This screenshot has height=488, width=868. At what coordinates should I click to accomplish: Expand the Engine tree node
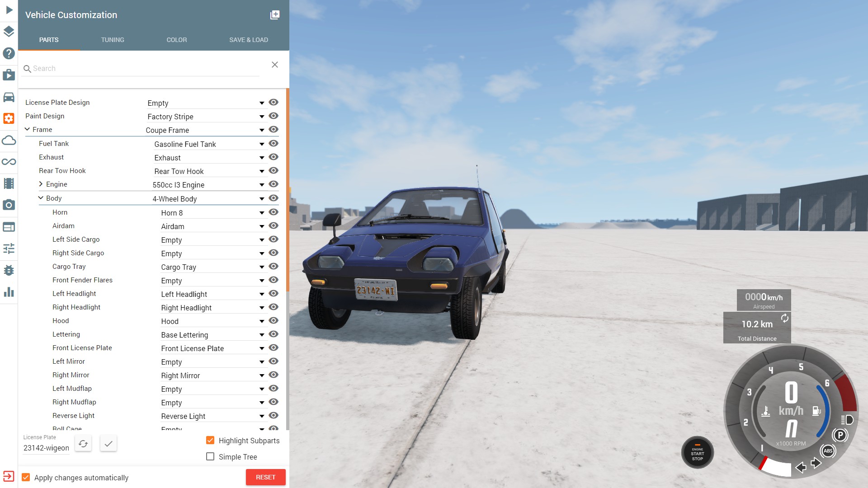41,184
